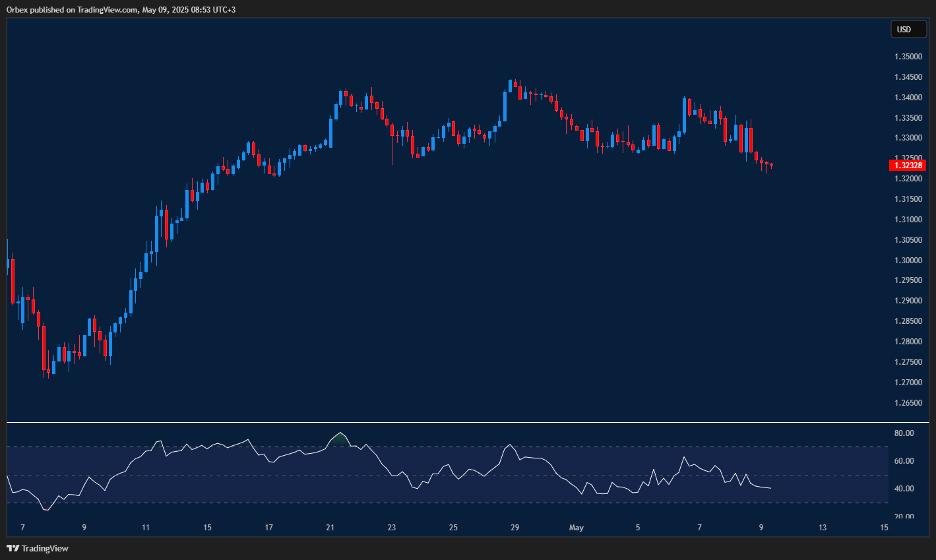Click the lowest candlestick near 1.27000
936x560 pixels.
click(x=48, y=372)
